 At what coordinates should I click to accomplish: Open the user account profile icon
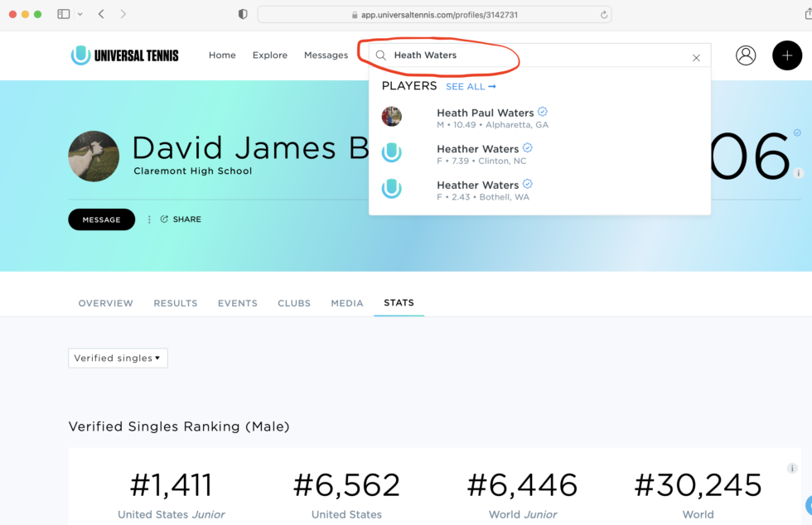[746, 55]
